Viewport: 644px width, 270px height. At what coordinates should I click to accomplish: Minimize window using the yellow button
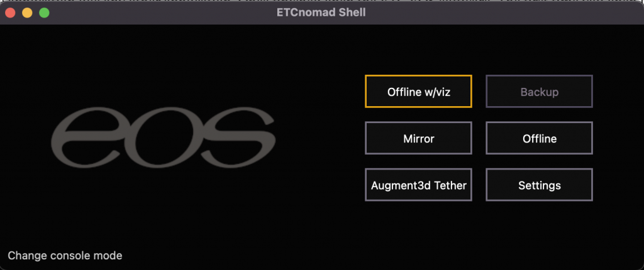click(27, 13)
